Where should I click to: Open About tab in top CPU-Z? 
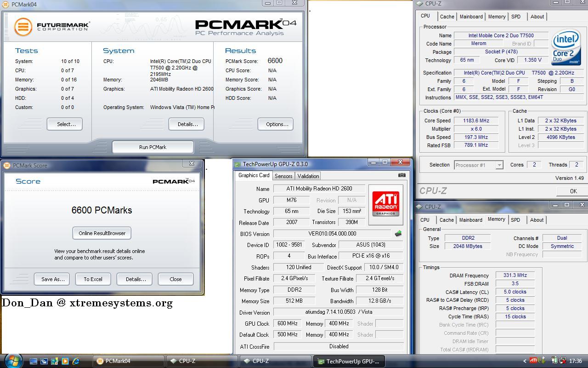point(537,17)
